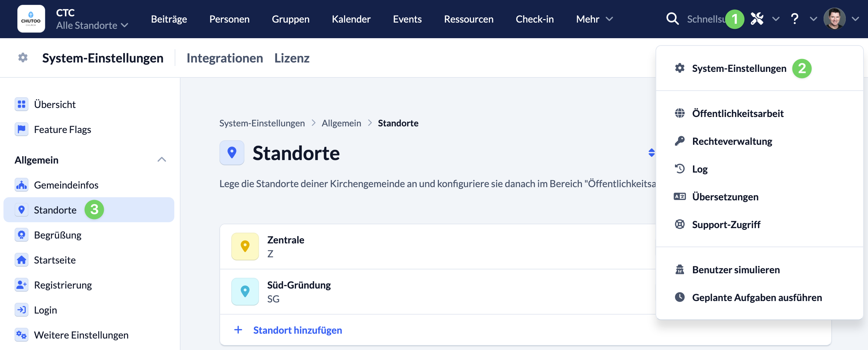Click the user profile avatar
The height and width of the screenshot is (350, 868).
(x=834, y=19)
